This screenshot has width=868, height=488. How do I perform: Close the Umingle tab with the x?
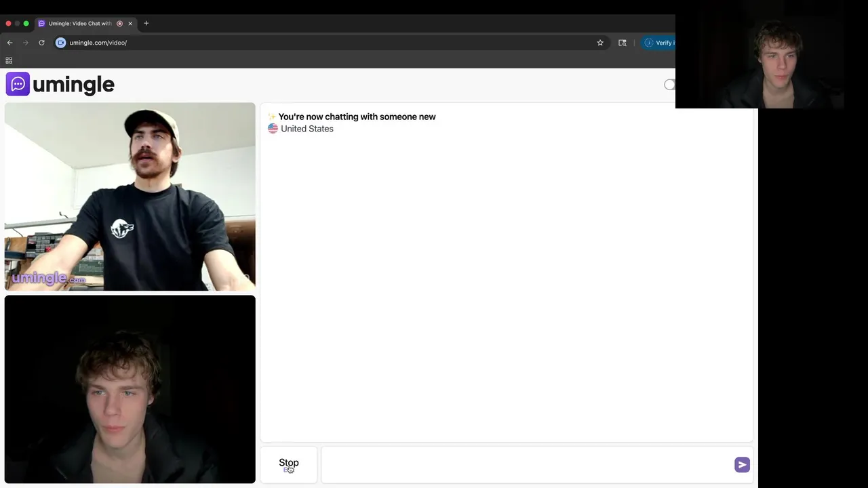coord(130,24)
